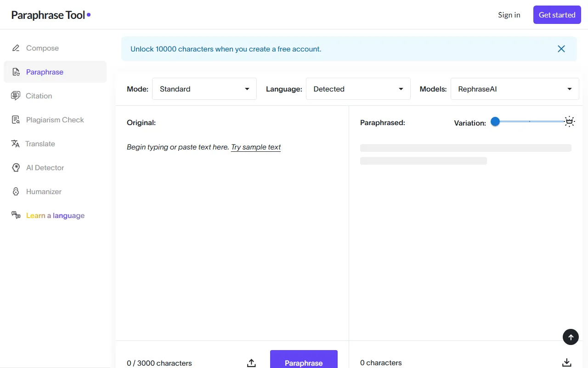Click the scroll-to-top arrow button
Screen dimensions: 588x368
[571, 337]
